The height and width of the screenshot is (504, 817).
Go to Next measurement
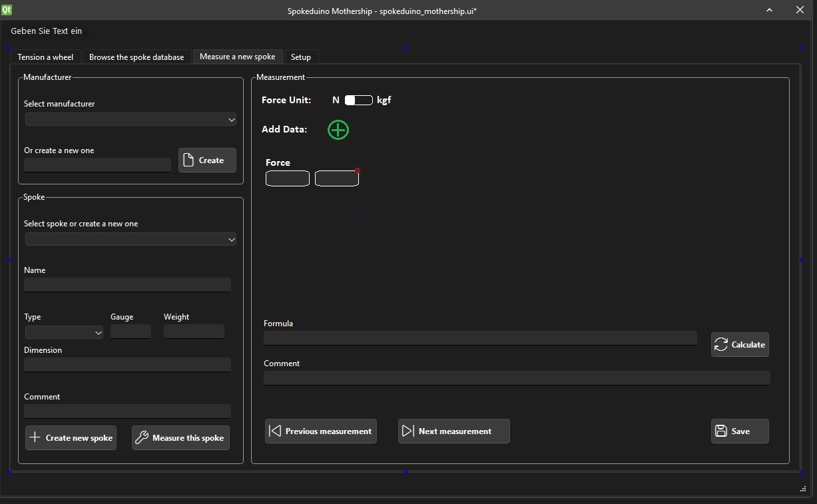(x=454, y=431)
